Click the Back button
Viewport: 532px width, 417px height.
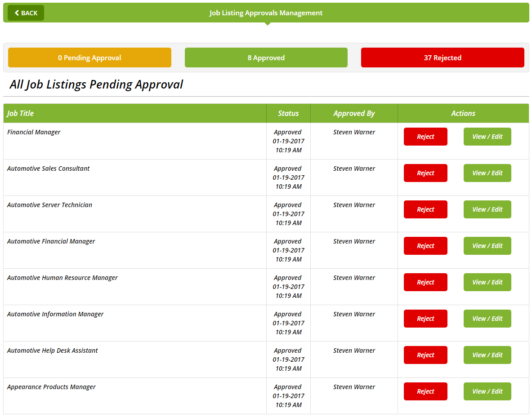[26, 13]
